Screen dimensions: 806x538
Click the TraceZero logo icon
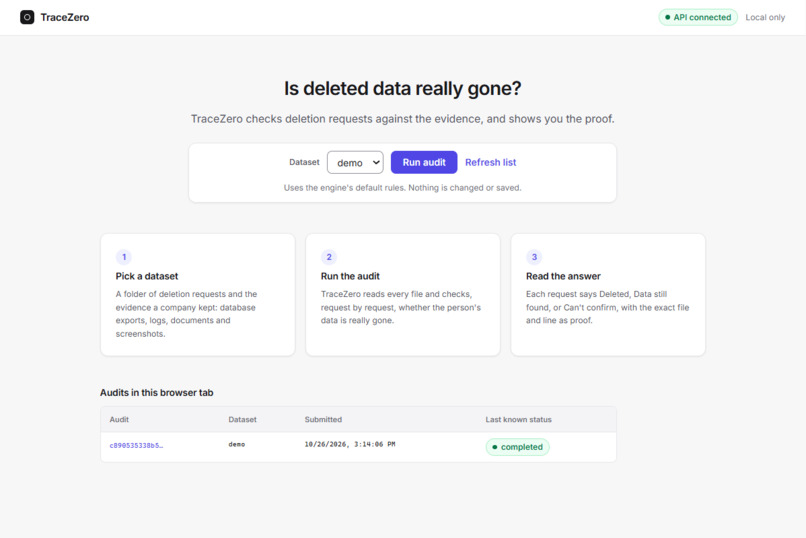click(27, 17)
